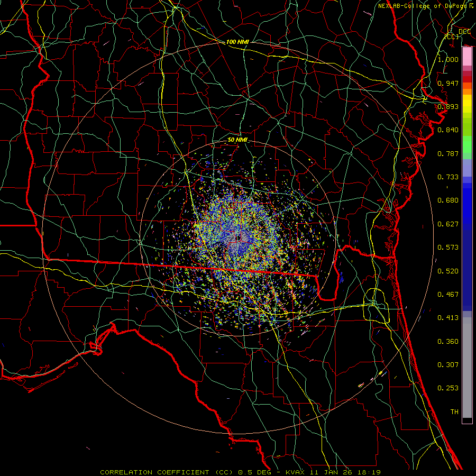The height and width of the screenshot is (476, 476).
Task: Click the 0.520 legend value
Action: click(x=448, y=271)
